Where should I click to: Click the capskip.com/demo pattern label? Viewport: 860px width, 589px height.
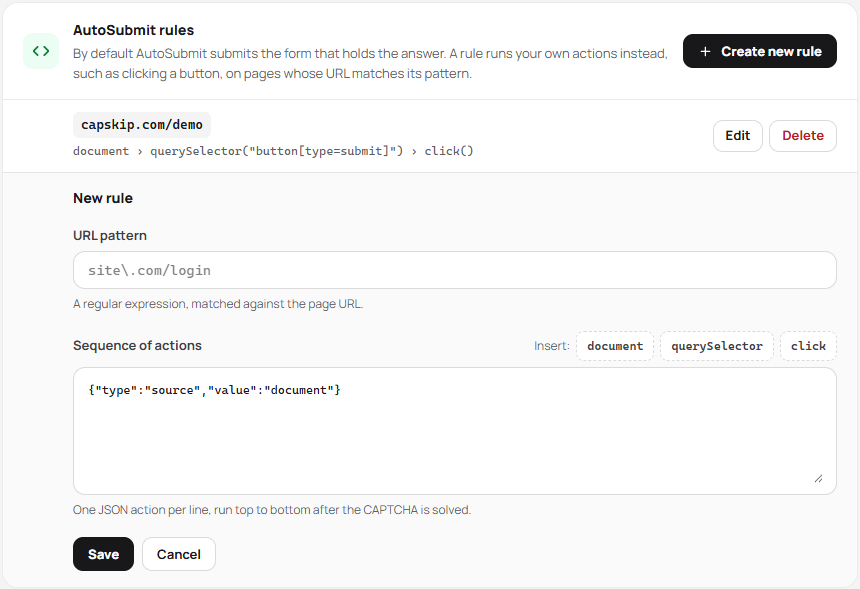click(x=142, y=125)
